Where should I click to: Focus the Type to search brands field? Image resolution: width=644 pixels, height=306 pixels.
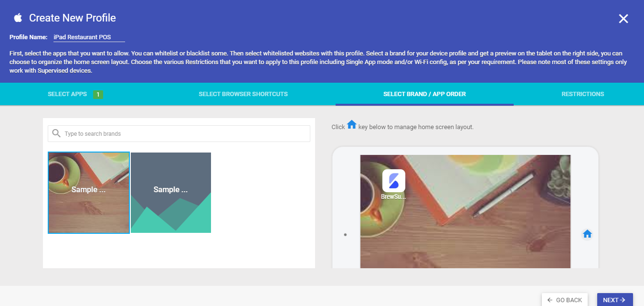[179, 133]
